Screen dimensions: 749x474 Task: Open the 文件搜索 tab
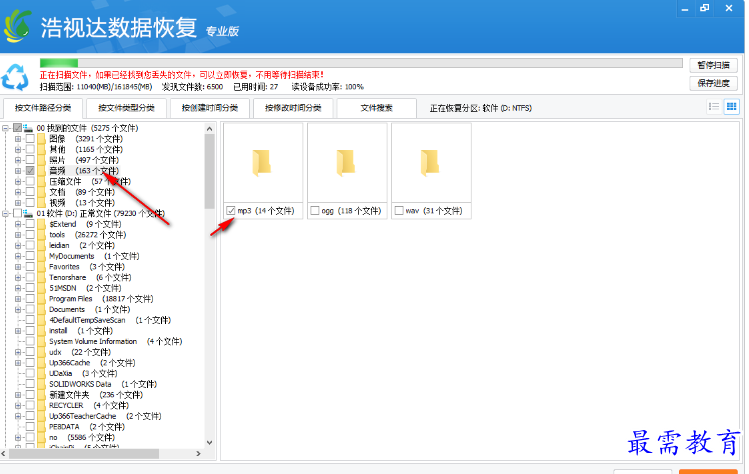pos(376,108)
